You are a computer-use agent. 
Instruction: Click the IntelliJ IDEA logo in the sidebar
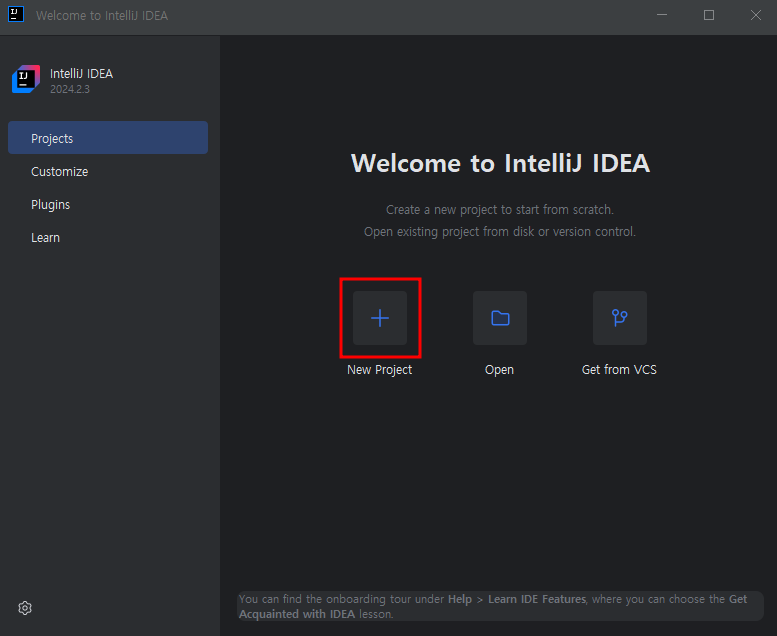pos(26,79)
